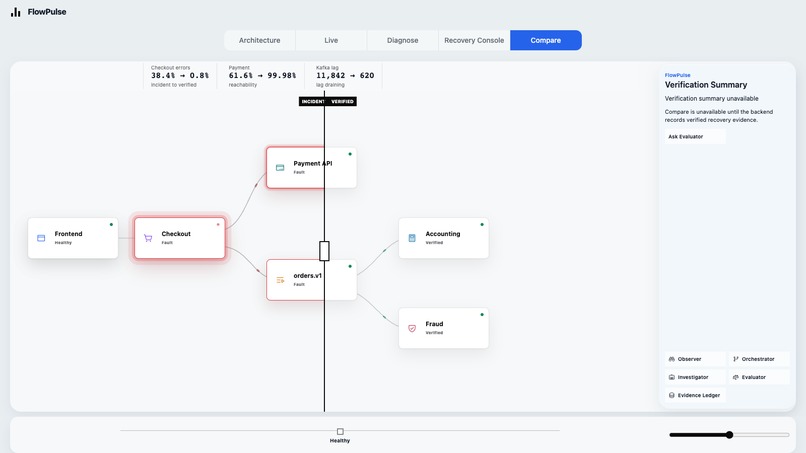
Task: Click the "lag draining" caption
Action: [x=330, y=85]
